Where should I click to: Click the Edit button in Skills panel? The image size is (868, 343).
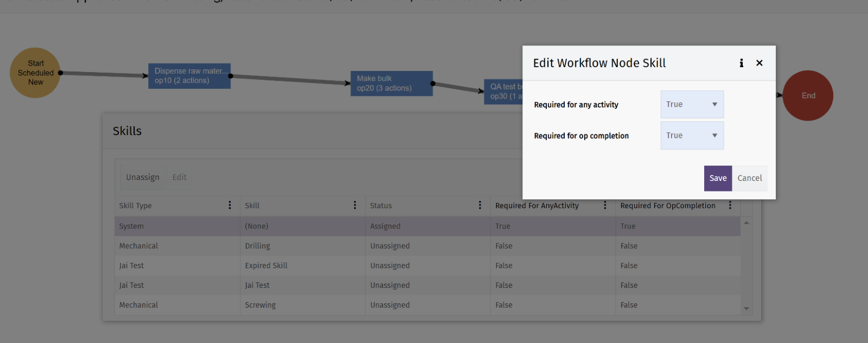pyautogui.click(x=180, y=177)
